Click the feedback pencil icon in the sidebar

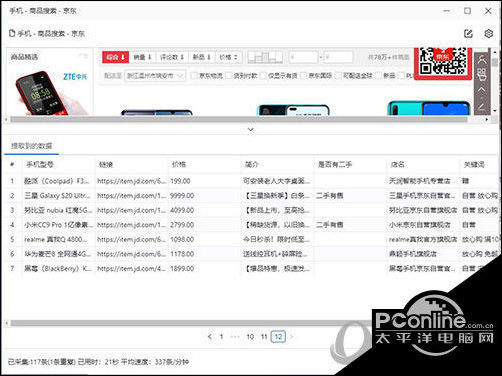[482, 107]
